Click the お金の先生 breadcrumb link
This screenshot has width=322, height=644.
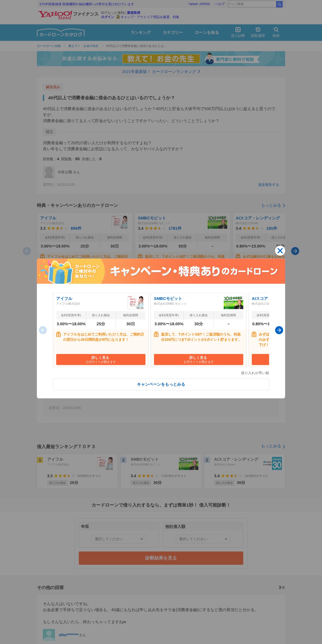91,46
